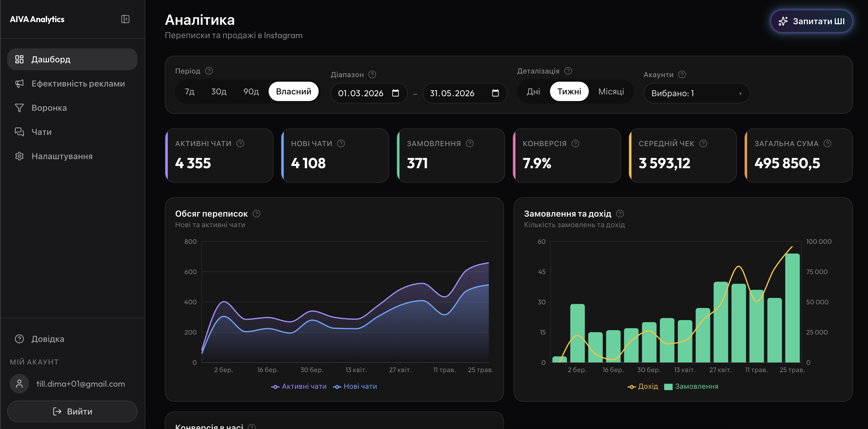This screenshot has height=429, width=868.
Task: Toggle Замовлення series in chart legend
Action: (691, 386)
